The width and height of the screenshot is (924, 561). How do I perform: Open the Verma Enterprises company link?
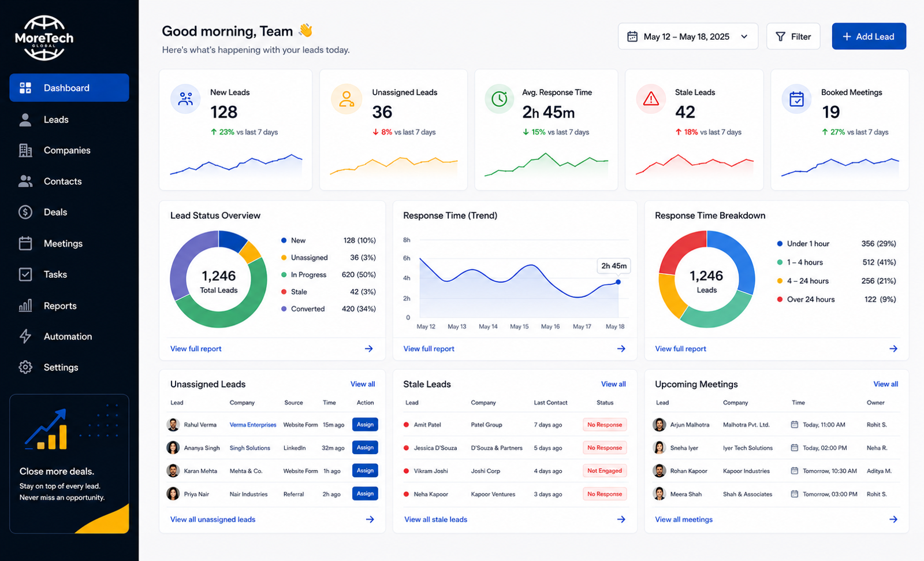pyautogui.click(x=253, y=425)
